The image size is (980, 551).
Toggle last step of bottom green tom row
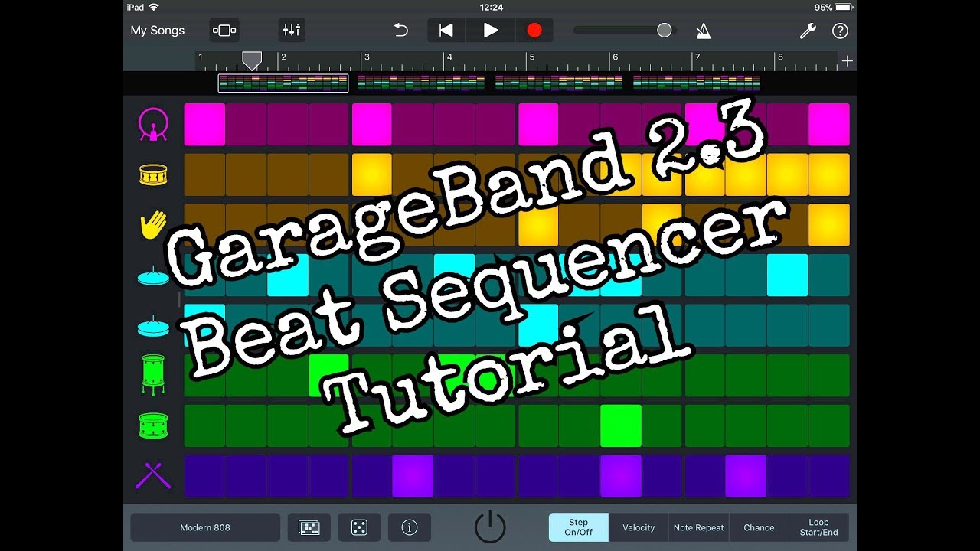click(x=829, y=425)
